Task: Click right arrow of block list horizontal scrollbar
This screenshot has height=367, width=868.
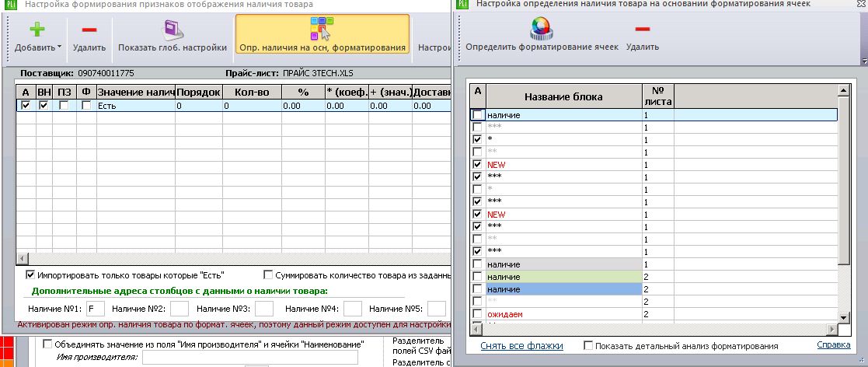Action: point(832,330)
